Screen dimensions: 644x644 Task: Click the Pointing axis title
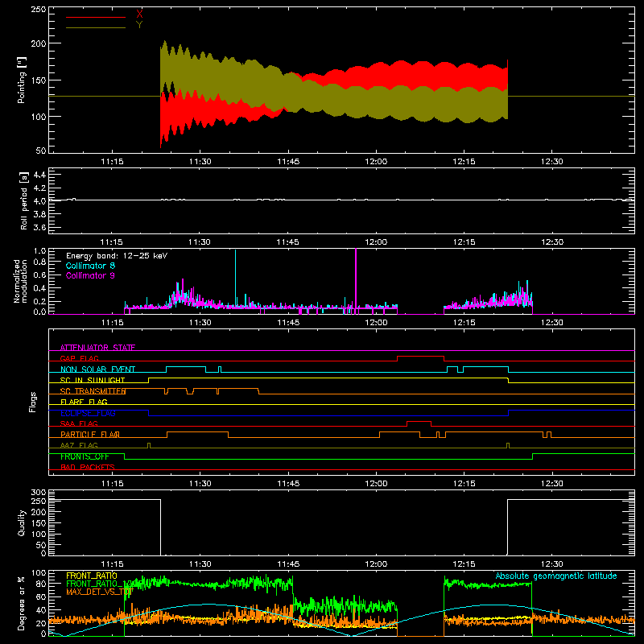pos(22,80)
